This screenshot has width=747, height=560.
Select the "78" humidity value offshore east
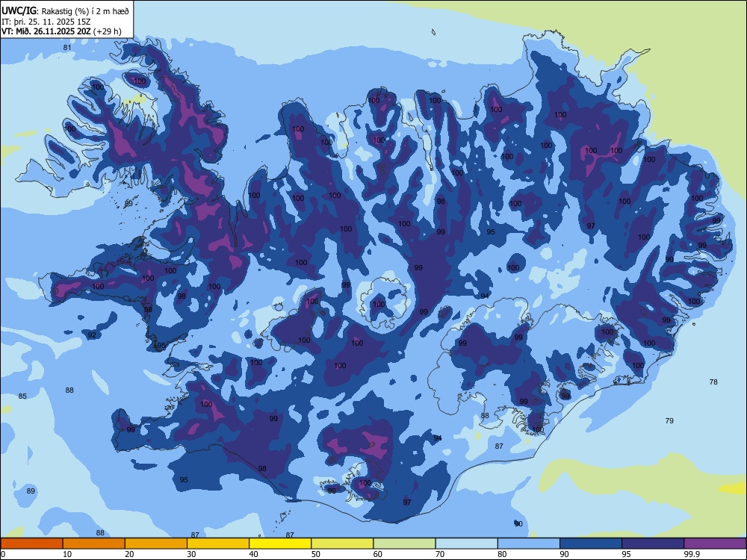click(713, 382)
